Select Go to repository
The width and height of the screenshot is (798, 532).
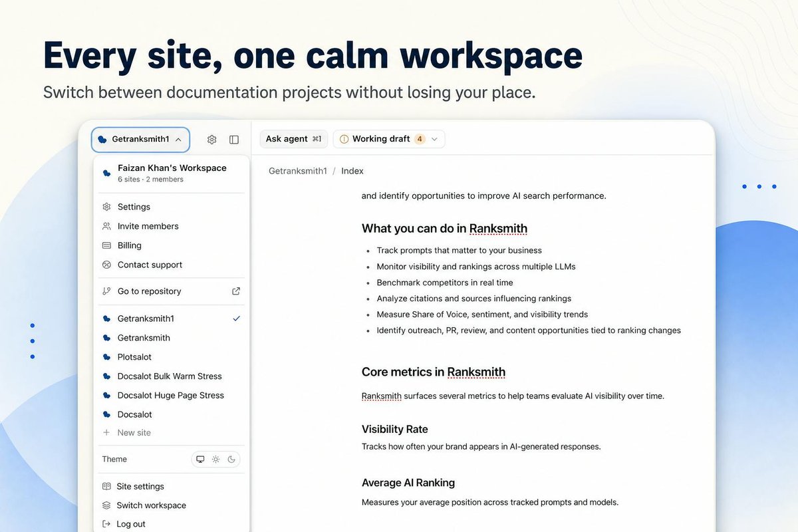(172, 291)
